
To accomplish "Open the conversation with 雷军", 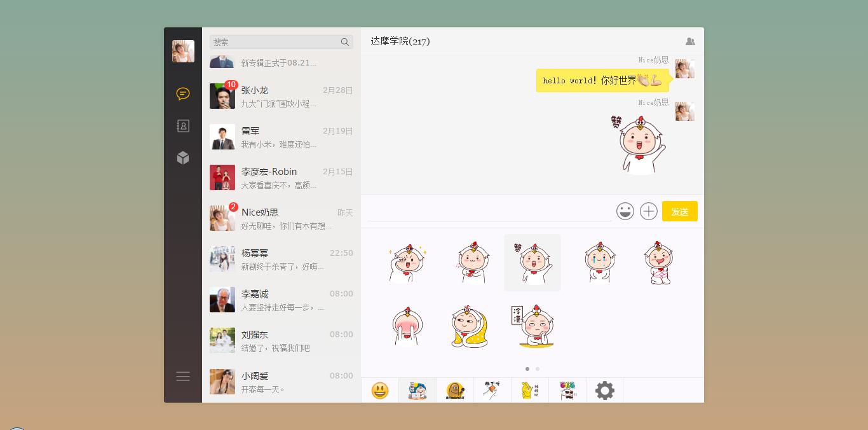I will pyautogui.click(x=281, y=137).
